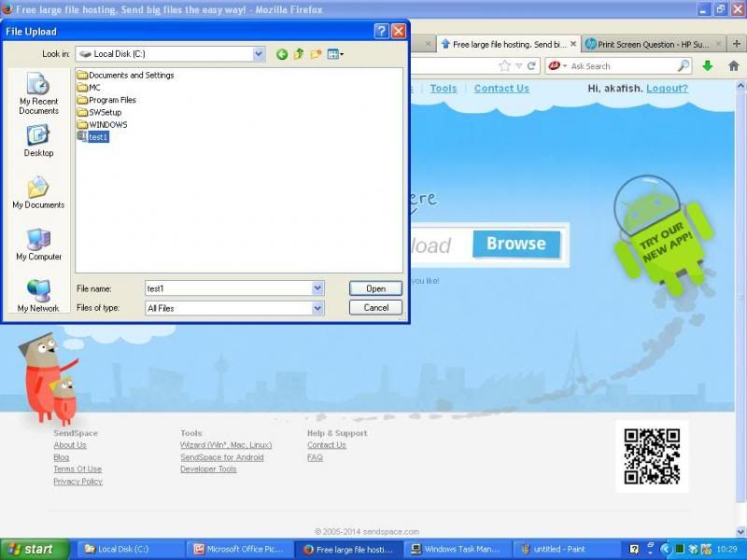Open the View Menu icon in File Upload
Screen dimensions: 747x560
(x=335, y=54)
